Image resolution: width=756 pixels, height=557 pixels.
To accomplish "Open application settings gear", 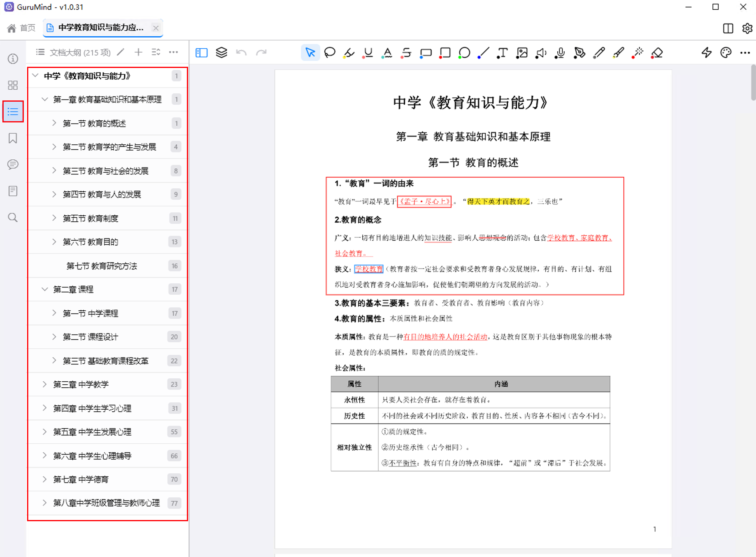I will (747, 28).
